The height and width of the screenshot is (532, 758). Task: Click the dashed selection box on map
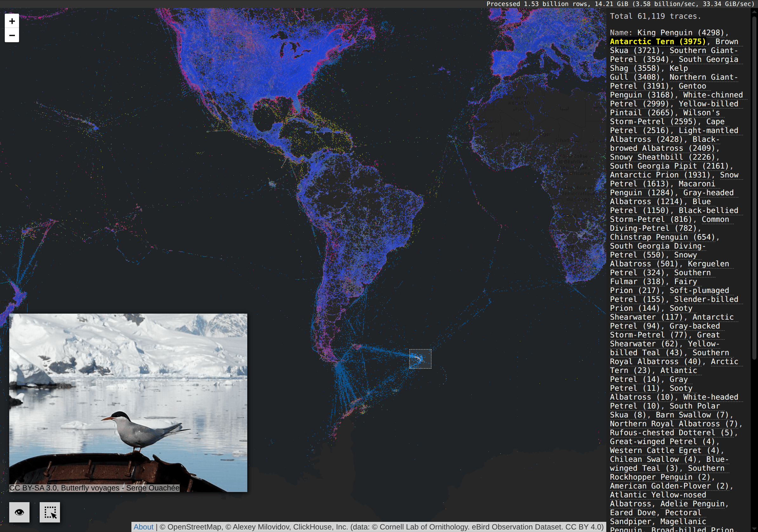point(420,359)
